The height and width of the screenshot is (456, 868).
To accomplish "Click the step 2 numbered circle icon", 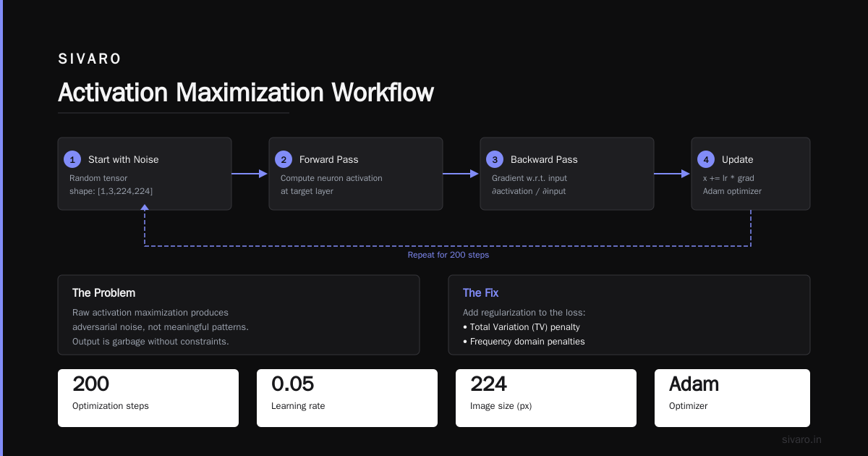I will [x=284, y=159].
